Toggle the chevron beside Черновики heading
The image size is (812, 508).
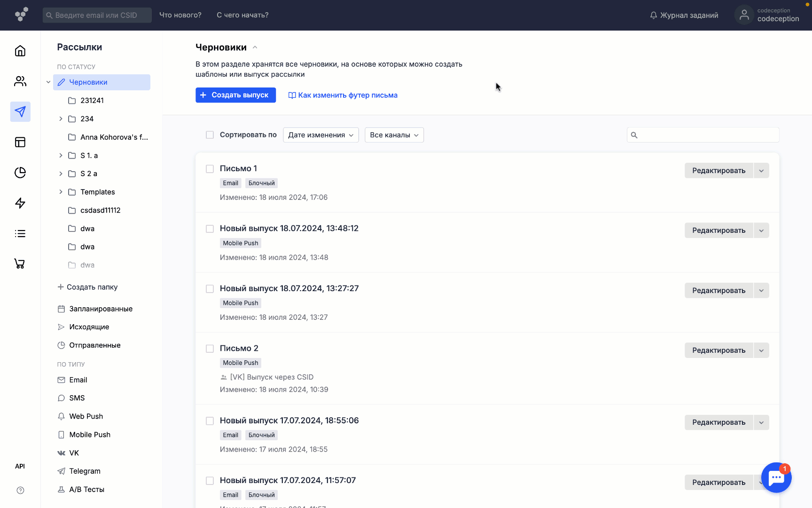click(x=255, y=48)
